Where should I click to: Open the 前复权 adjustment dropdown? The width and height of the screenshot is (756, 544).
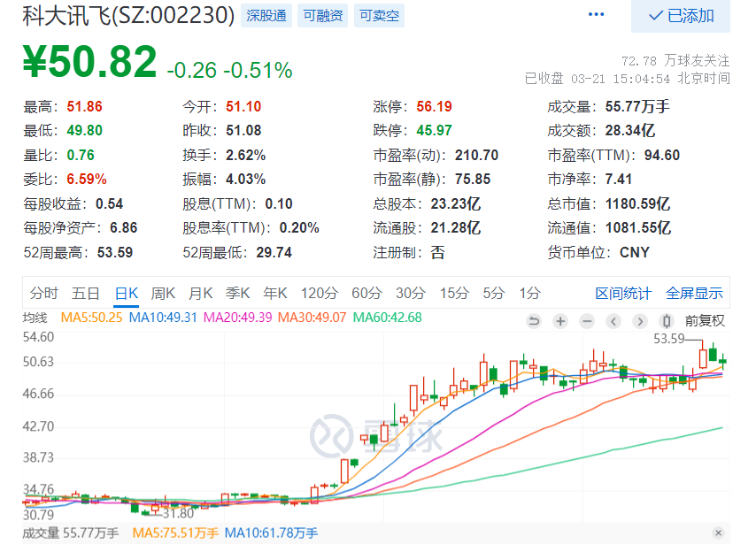coord(705,321)
